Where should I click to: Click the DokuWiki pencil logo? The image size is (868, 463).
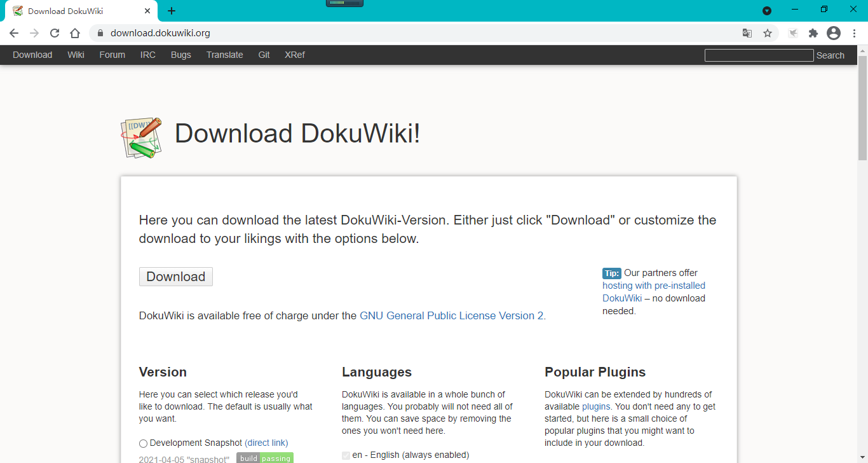(x=141, y=137)
